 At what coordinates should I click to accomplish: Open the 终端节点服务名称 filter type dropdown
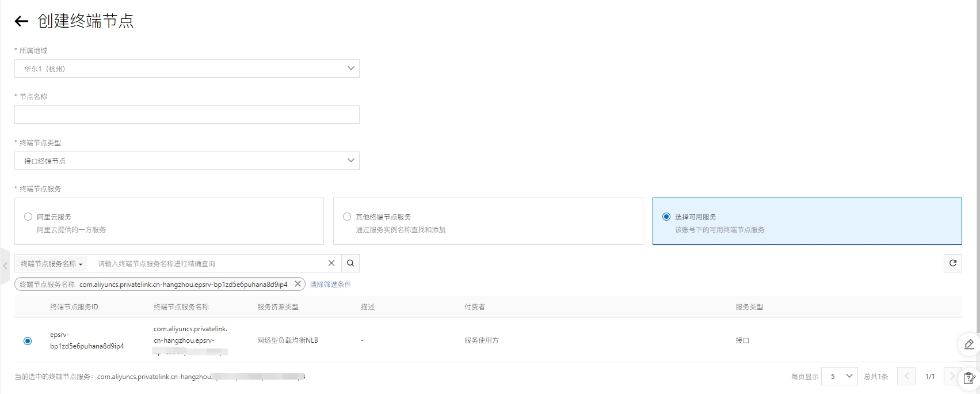pos(51,264)
